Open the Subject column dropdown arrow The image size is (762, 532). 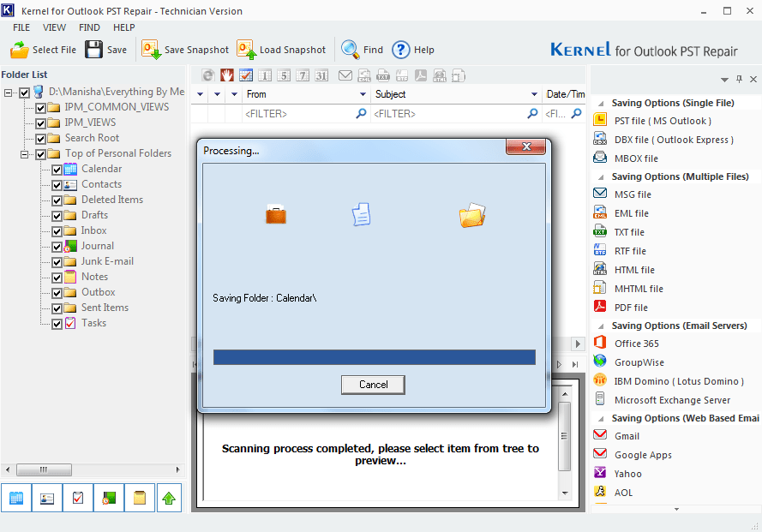(x=534, y=94)
